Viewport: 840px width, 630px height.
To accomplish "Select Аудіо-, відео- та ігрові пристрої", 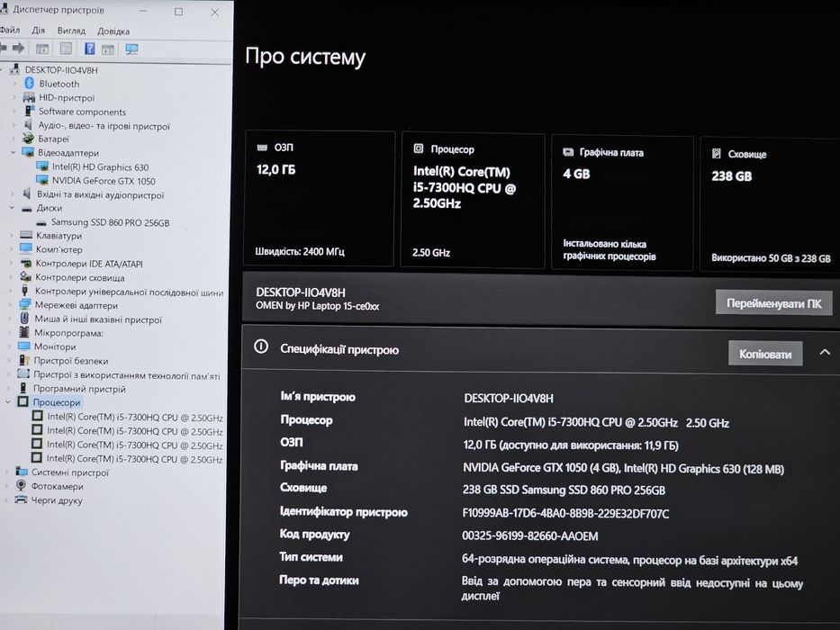I will [x=104, y=126].
